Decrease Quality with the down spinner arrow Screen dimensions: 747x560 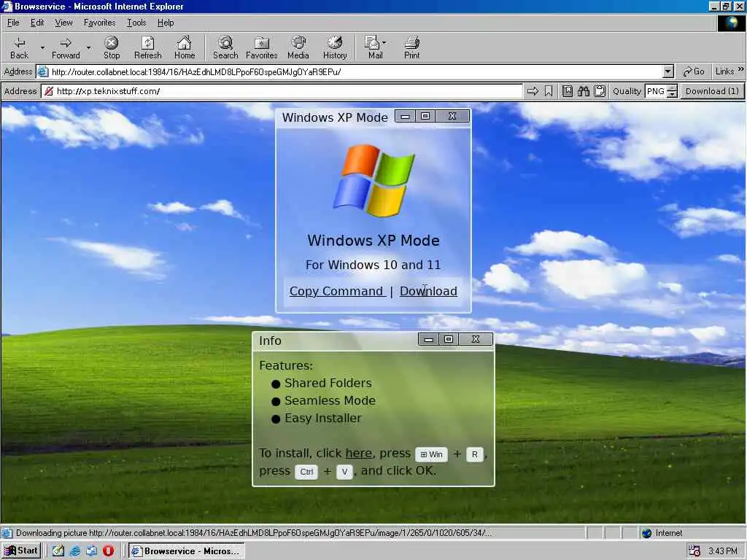click(x=672, y=94)
